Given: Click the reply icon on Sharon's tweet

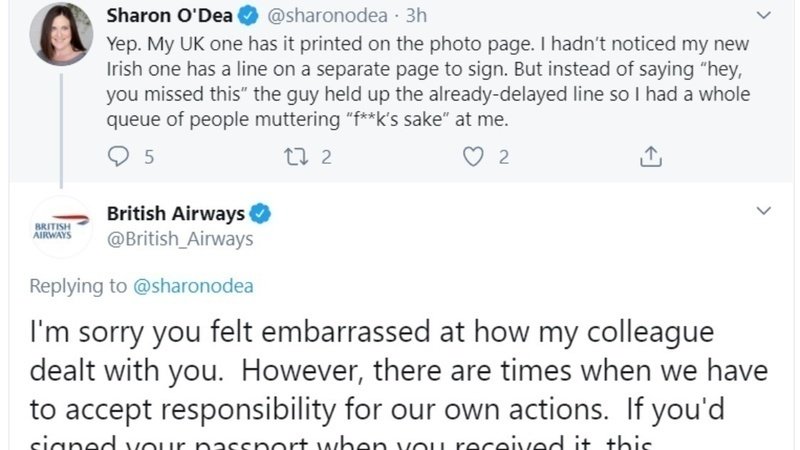Looking at the screenshot, I should (118, 157).
